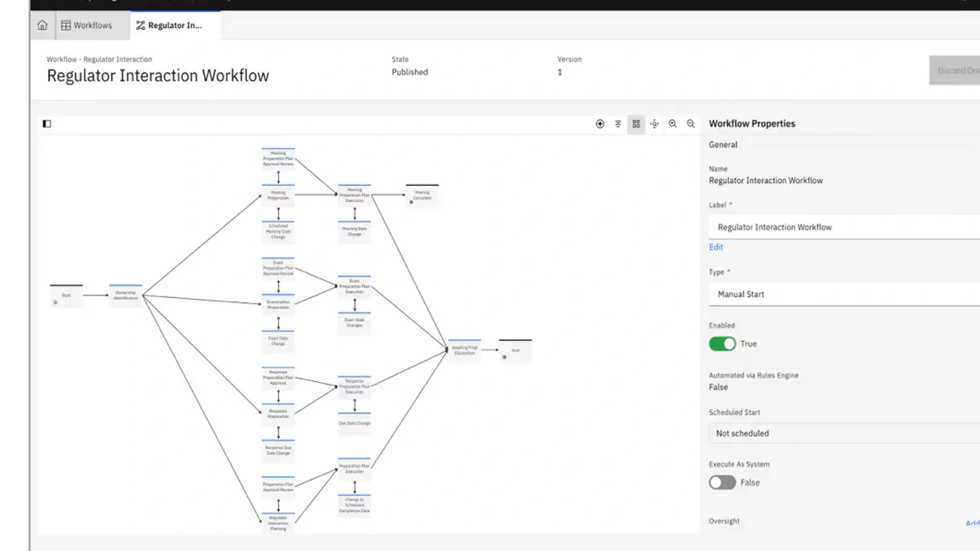Select the Start node in the diagram
Viewport: 980px width, 551px height.
point(66,296)
